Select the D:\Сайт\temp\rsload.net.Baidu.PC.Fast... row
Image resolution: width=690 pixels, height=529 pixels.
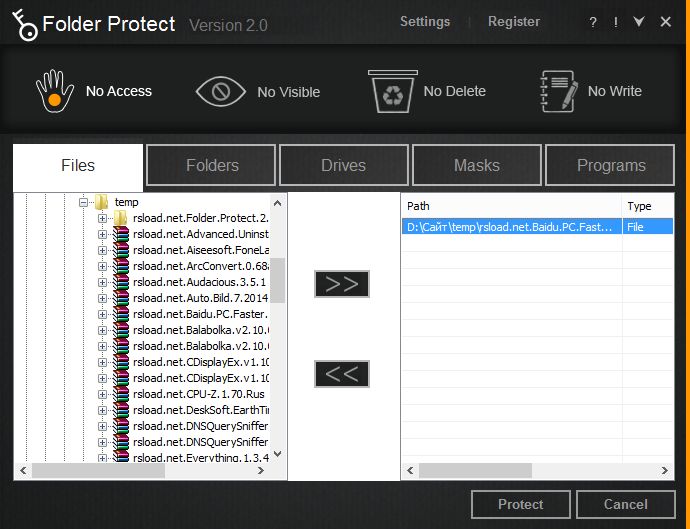click(537, 227)
